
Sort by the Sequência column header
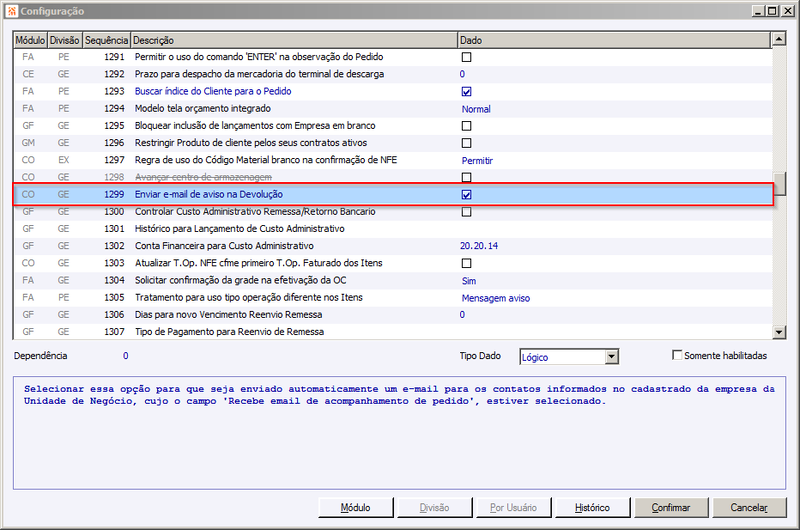click(106, 40)
